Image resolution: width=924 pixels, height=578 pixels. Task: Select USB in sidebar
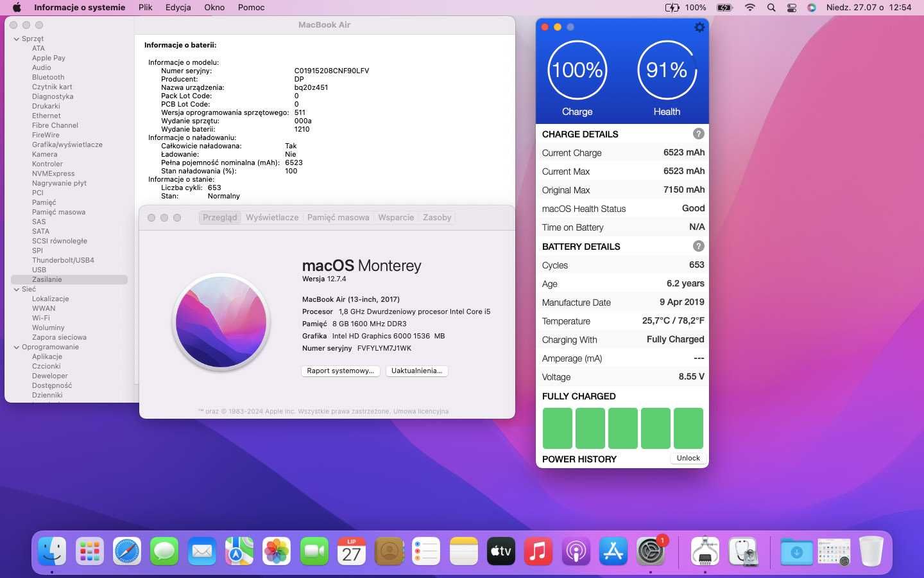coord(39,270)
